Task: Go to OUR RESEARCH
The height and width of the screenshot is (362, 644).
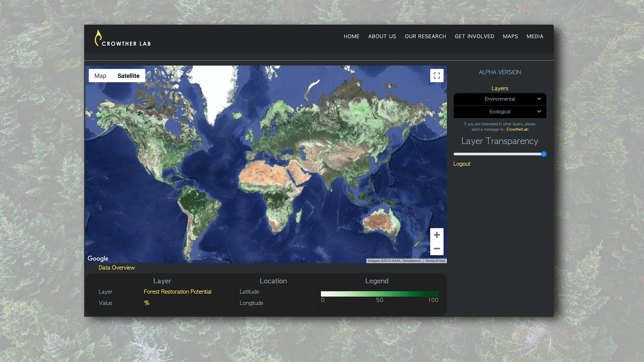Action: coord(425,36)
